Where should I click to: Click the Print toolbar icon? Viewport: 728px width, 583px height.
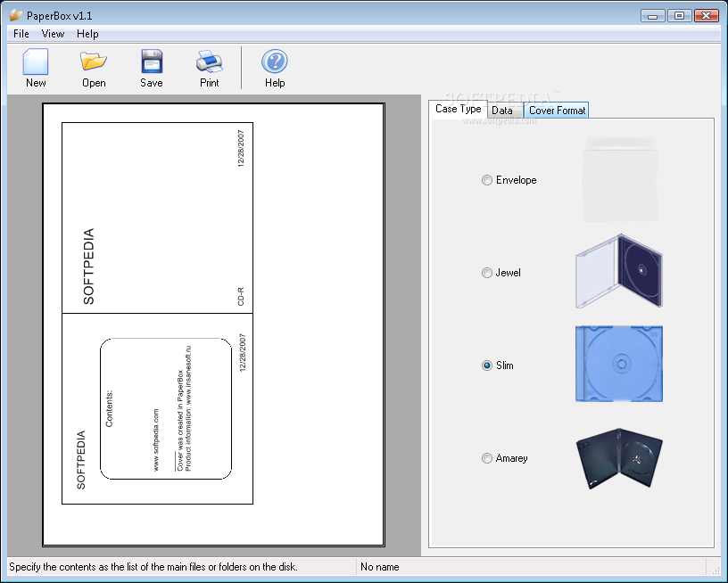210,62
